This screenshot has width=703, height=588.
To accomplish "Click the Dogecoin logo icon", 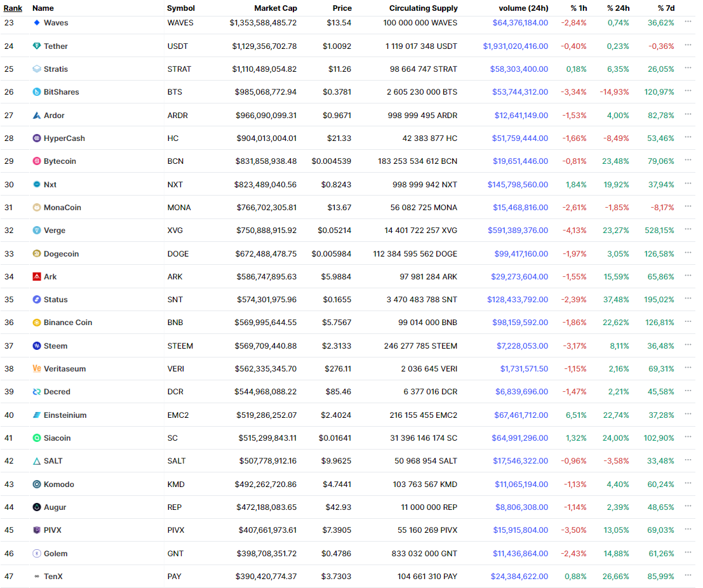I will [x=37, y=254].
